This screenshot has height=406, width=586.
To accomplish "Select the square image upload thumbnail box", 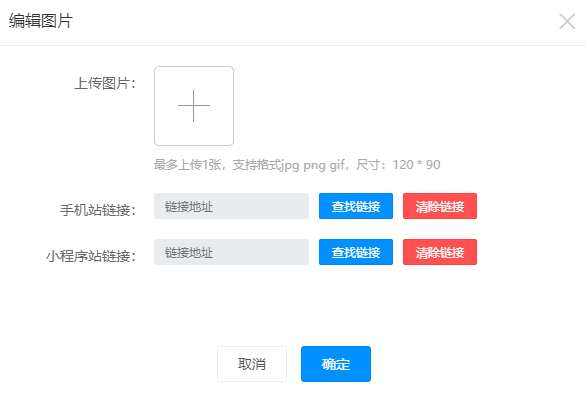I will coord(194,106).
